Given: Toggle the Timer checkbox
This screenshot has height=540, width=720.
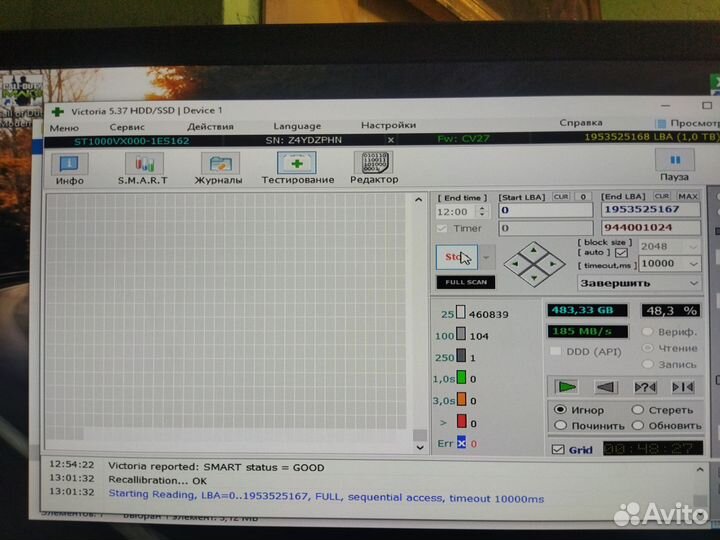Looking at the screenshot, I should [x=443, y=228].
